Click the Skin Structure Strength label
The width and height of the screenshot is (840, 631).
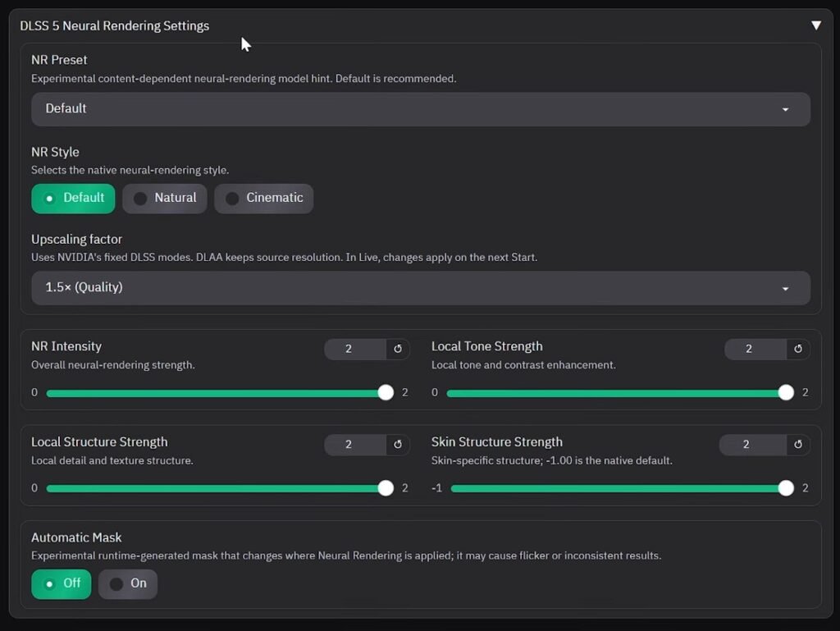click(x=497, y=442)
